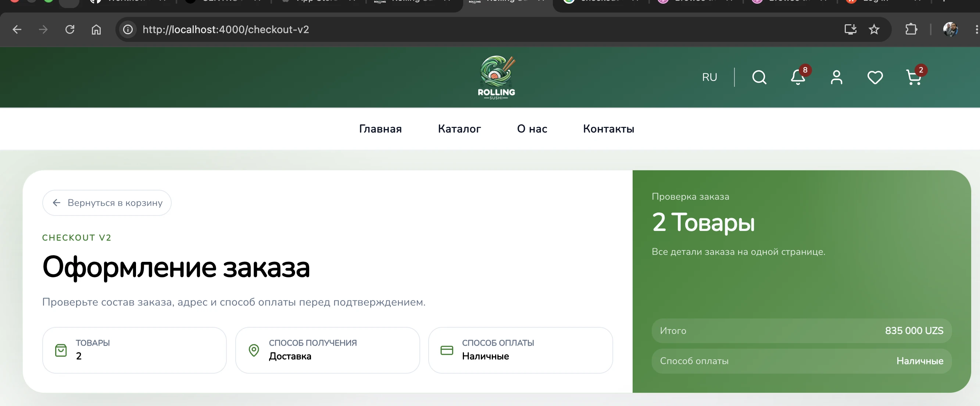Click the Способ оплаты Наличные summary row
The height and width of the screenshot is (406, 980).
tap(802, 361)
